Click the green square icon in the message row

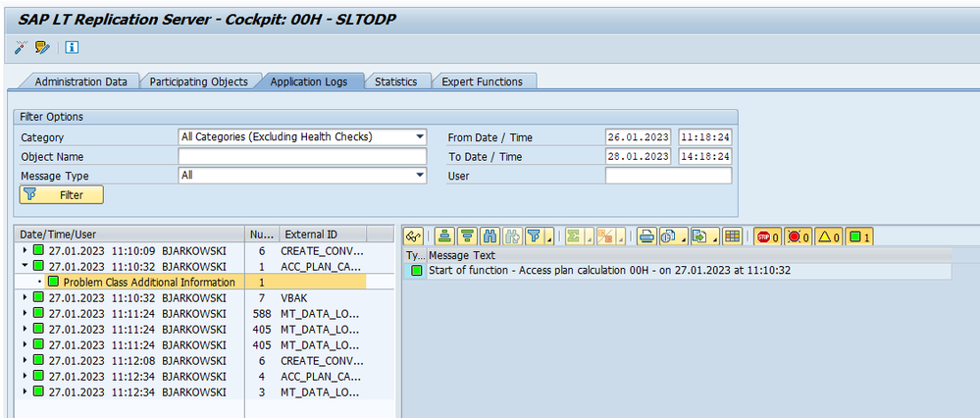click(416, 271)
